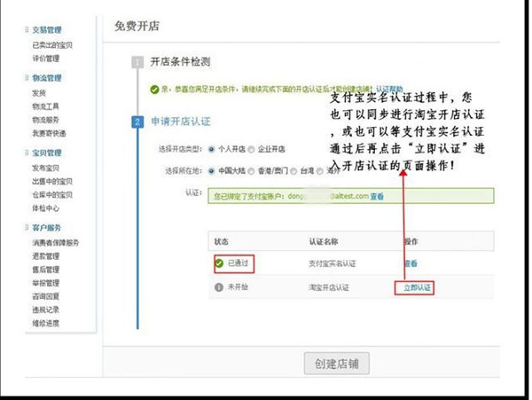532x400 pixels.
Task: Open 发布宝贝 in sidebar
Action: pos(45,168)
